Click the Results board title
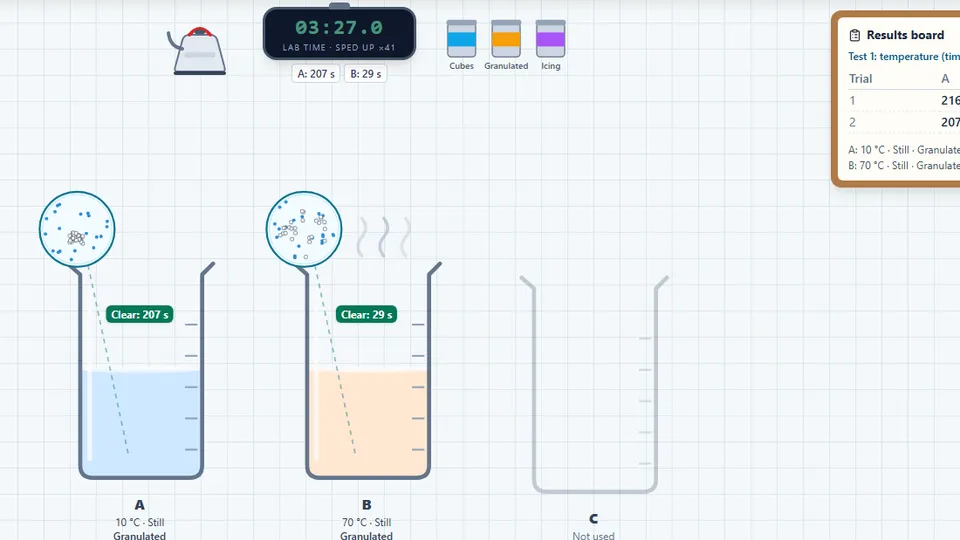Viewport: 960px width, 540px height. coord(905,36)
